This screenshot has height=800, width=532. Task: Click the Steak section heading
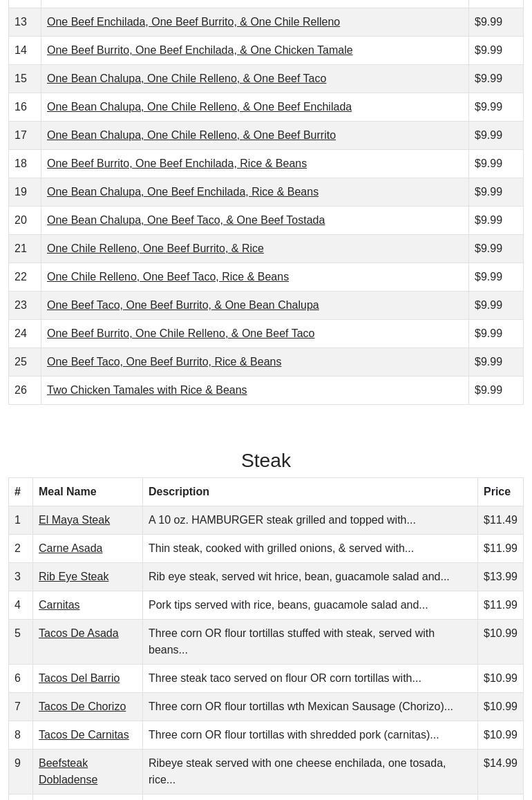(266, 460)
